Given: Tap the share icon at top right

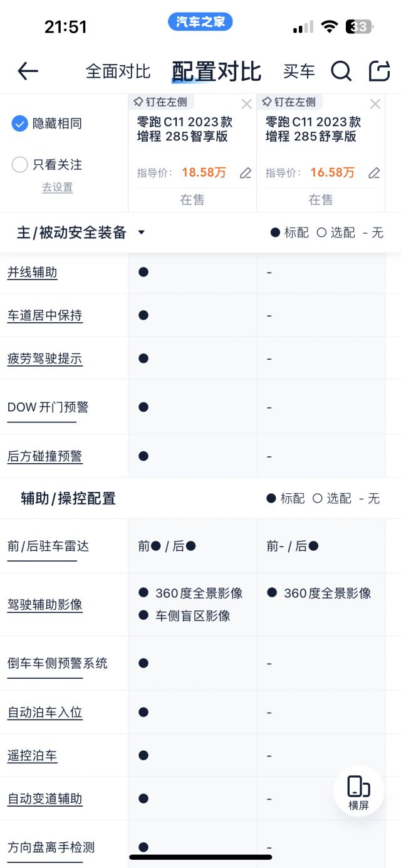Looking at the screenshot, I should click(379, 71).
